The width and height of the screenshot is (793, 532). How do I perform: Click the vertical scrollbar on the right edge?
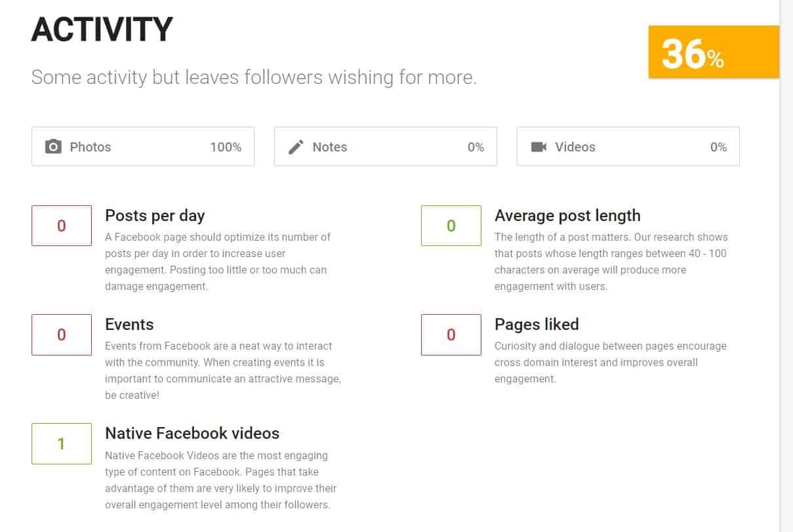click(786, 266)
